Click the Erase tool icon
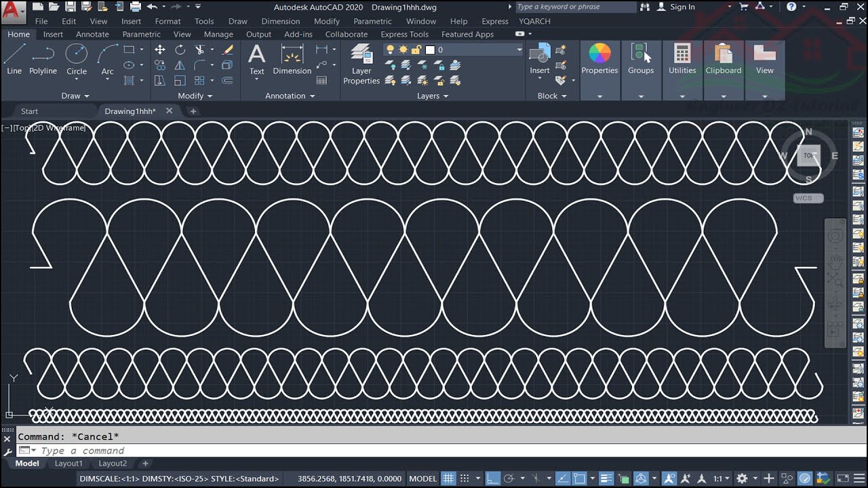The height and width of the screenshot is (488, 868). click(x=228, y=49)
